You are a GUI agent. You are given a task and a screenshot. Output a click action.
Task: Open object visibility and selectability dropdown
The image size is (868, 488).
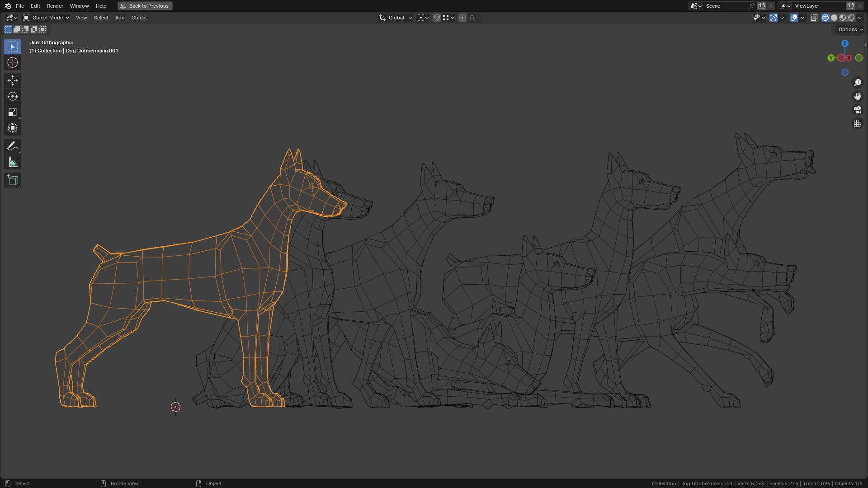759,18
